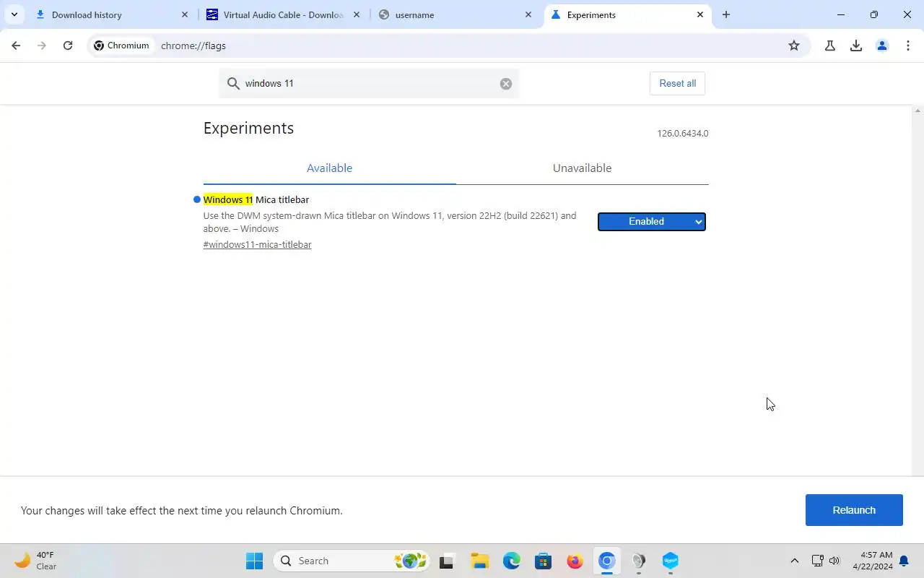Open the Downloads toolbar icon
The height and width of the screenshot is (578, 924).
click(x=856, y=46)
